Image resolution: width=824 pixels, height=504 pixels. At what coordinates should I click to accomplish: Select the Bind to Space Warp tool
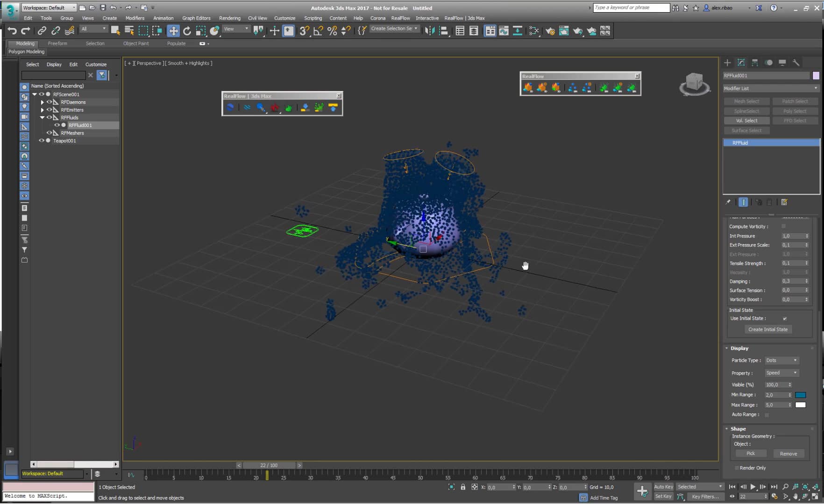tap(70, 31)
